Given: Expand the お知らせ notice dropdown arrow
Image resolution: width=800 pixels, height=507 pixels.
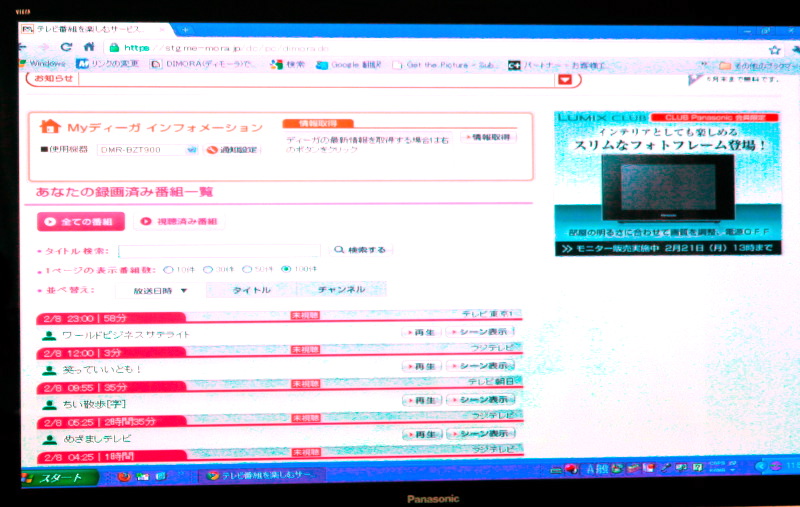Looking at the screenshot, I should (x=565, y=80).
